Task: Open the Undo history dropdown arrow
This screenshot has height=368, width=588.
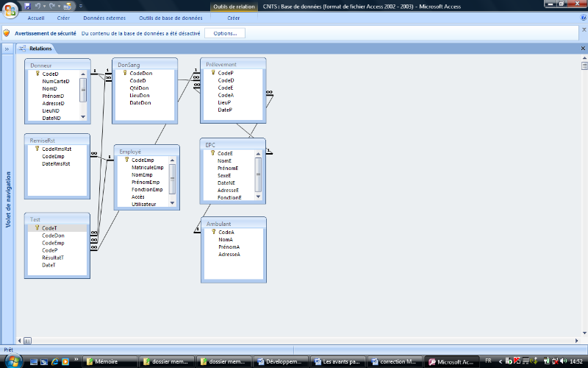Action: 43,6
